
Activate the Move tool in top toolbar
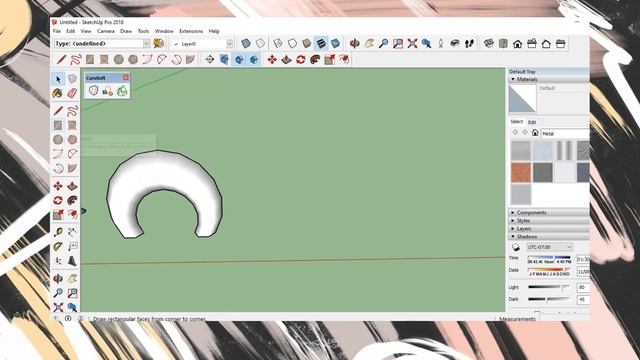[272, 60]
